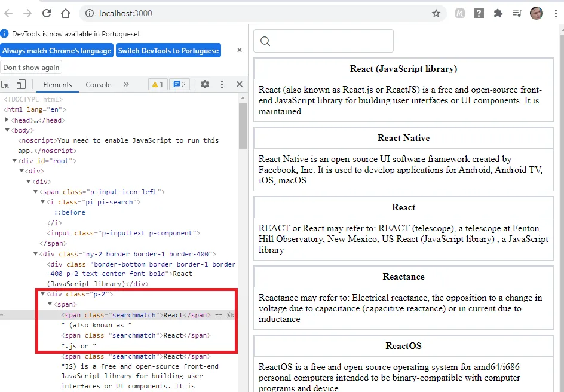The height and width of the screenshot is (392, 564).
Task: Activate the DevTools inspect element picker
Action: click(5, 84)
